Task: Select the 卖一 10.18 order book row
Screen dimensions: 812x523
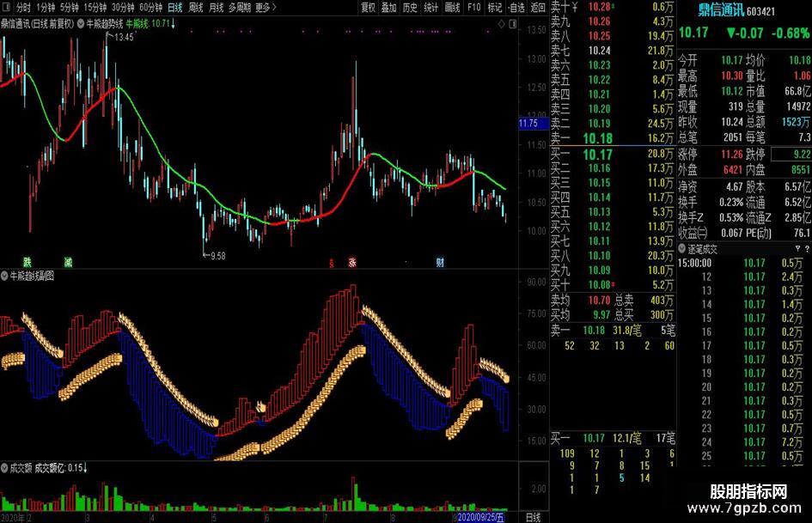Action: (613, 138)
